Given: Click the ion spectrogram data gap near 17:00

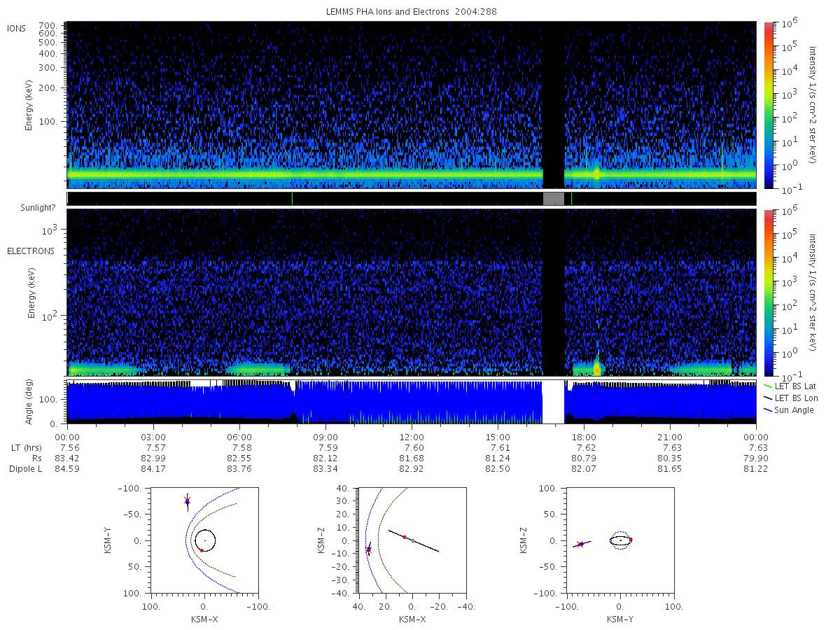Looking at the screenshot, I should 554,105.
